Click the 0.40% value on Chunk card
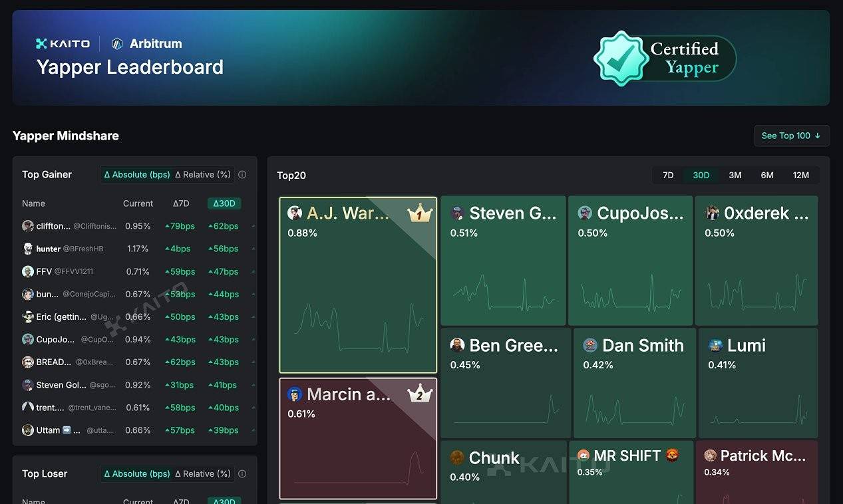The height and width of the screenshot is (504, 843). click(464, 477)
